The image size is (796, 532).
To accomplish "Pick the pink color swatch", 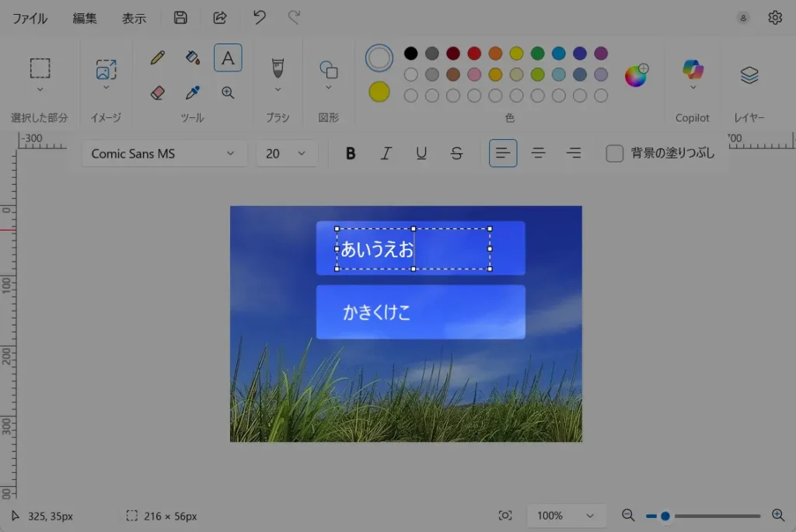I will pyautogui.click(x=474, y=75).
